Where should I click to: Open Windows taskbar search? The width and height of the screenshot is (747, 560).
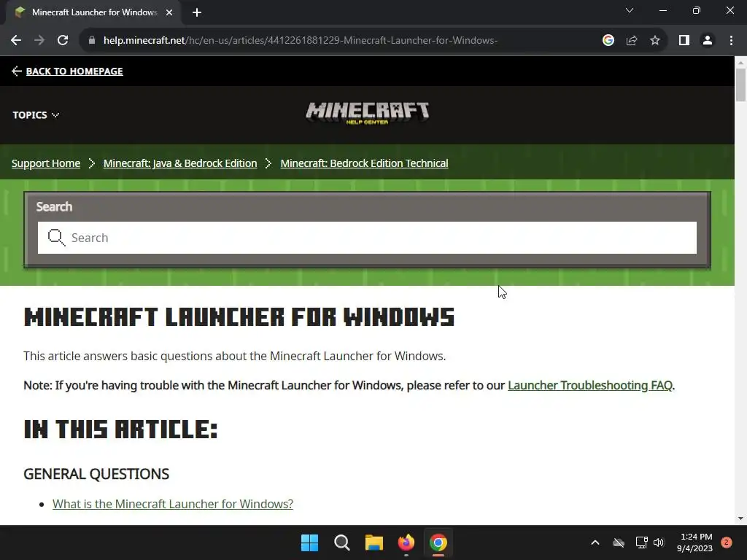(x=341, y=542)
